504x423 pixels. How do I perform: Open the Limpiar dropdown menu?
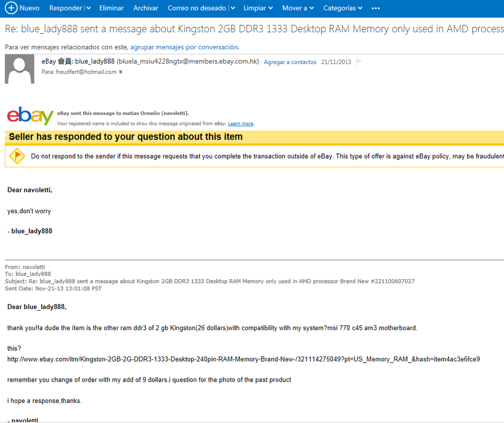point(258,8)
